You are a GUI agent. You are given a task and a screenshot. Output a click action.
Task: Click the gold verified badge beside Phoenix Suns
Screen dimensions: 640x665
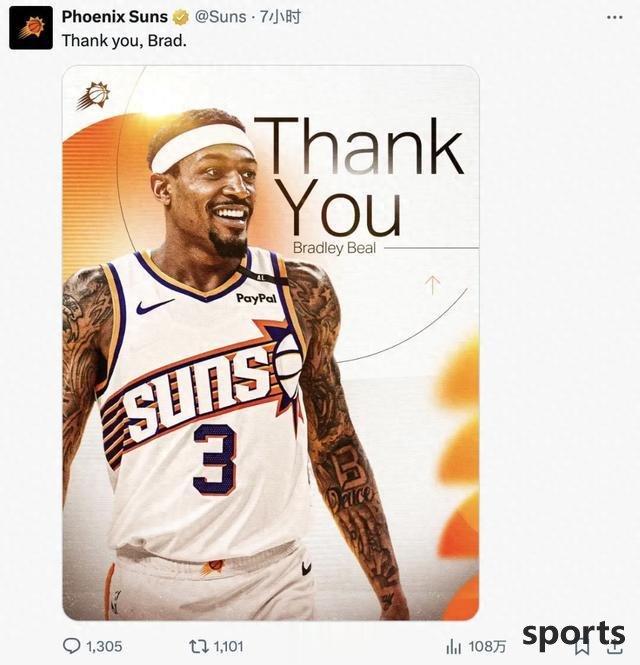click(x=181, y=17)
